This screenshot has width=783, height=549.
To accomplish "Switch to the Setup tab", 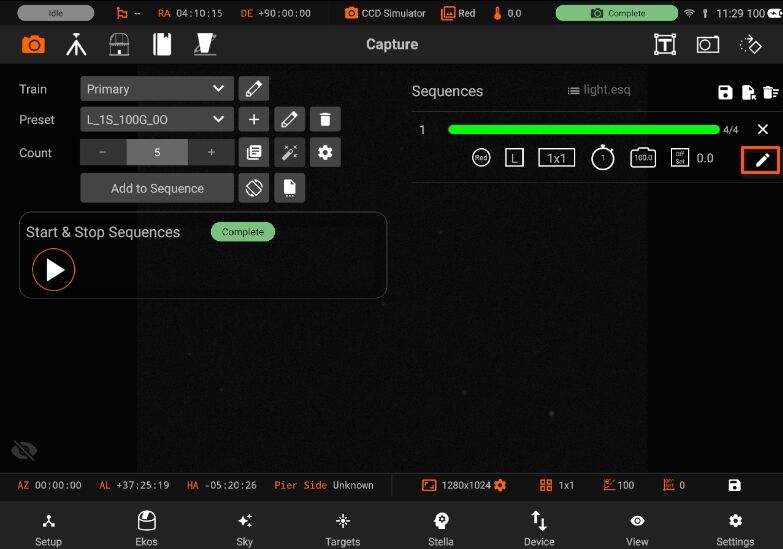I will point(48,530).
